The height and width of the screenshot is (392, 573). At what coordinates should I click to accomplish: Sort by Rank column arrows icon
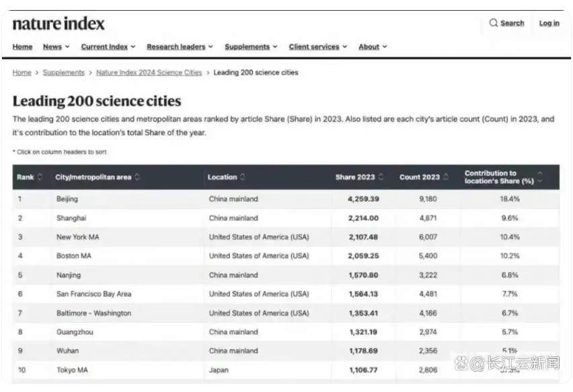tap(40, 178)
